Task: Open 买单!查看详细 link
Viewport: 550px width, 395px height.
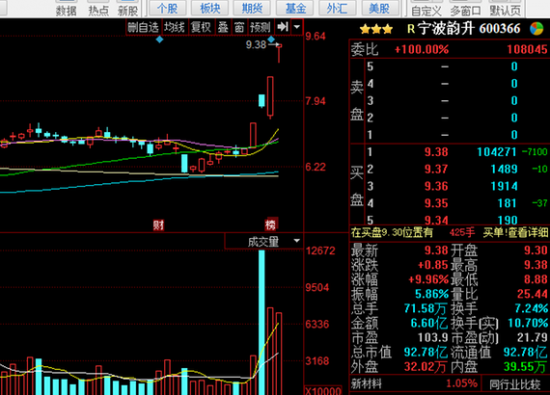Action: [515, 232]
